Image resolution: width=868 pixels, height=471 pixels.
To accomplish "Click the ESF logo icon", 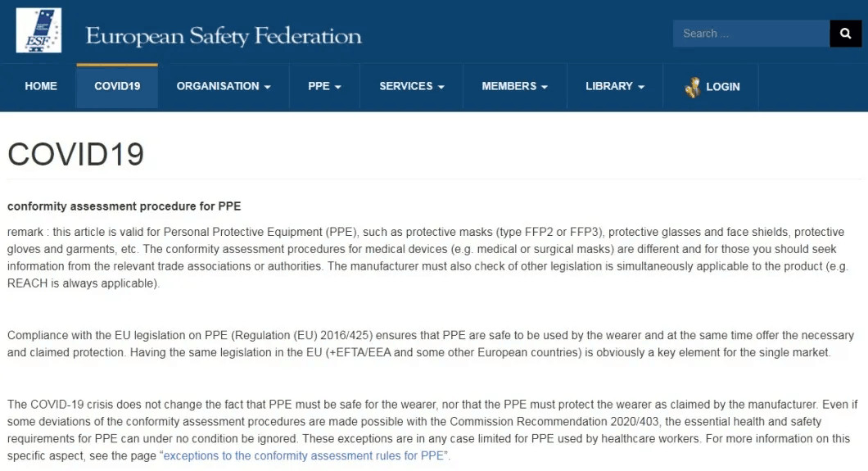I will pyautogui.click(x=38, y=30).
